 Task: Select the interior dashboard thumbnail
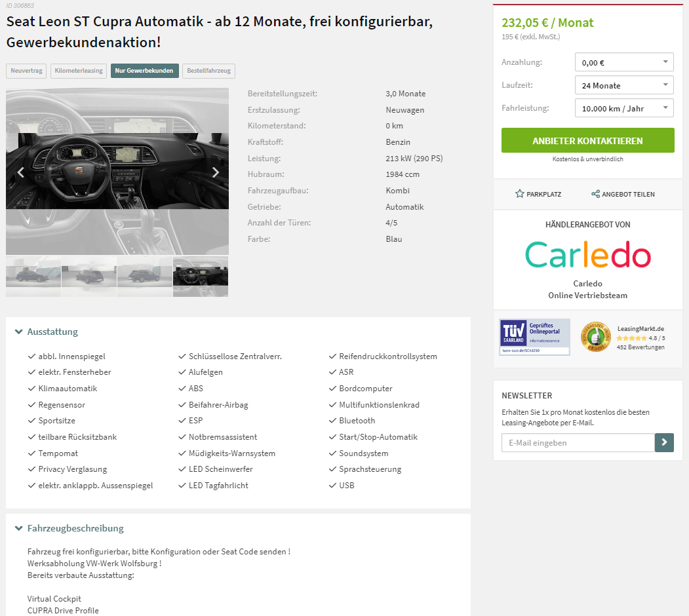(x=201, y=277)
